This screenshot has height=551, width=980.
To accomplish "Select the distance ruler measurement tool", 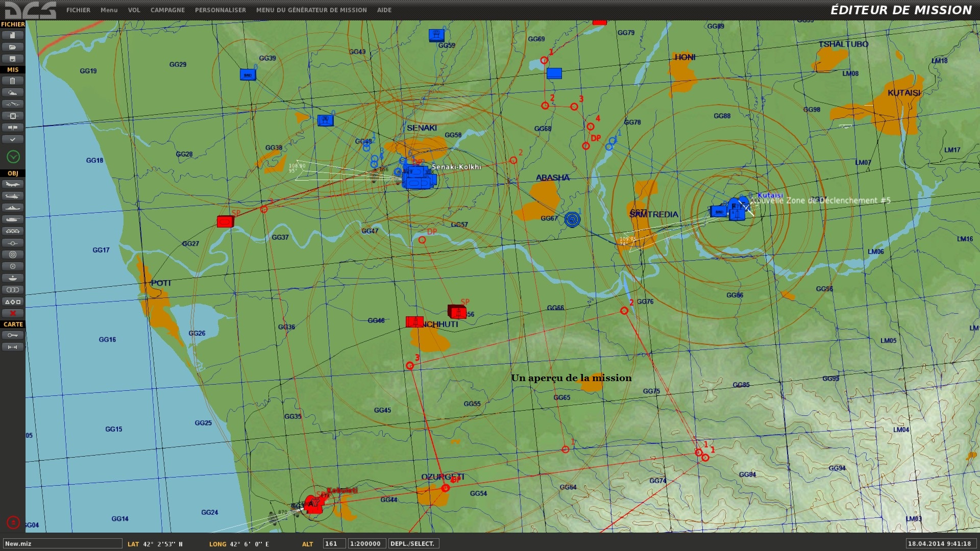I will pyautogui.click(x=13, y=347).
